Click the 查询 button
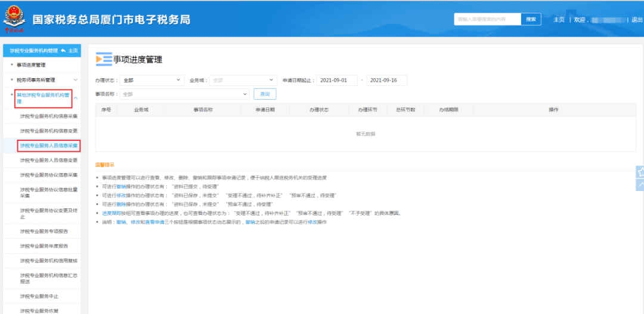The image size is (644, 314). [x=265, y=94]
